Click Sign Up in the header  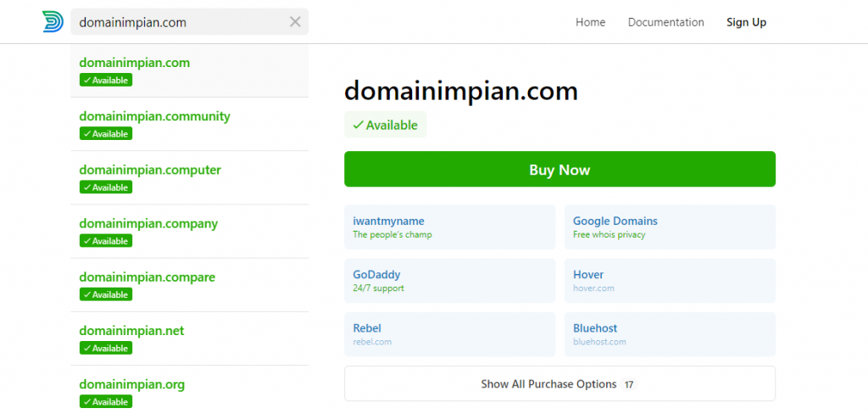(746, 22)
